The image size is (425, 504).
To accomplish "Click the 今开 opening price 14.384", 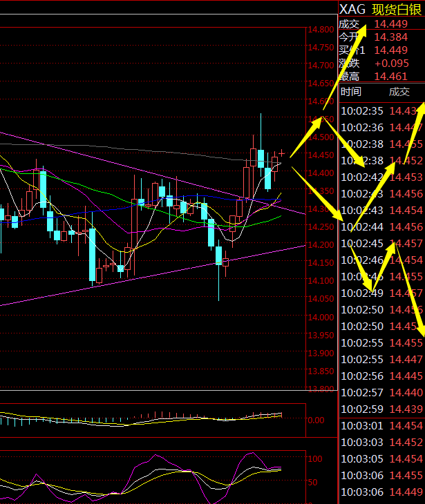I will click(391, 37).
